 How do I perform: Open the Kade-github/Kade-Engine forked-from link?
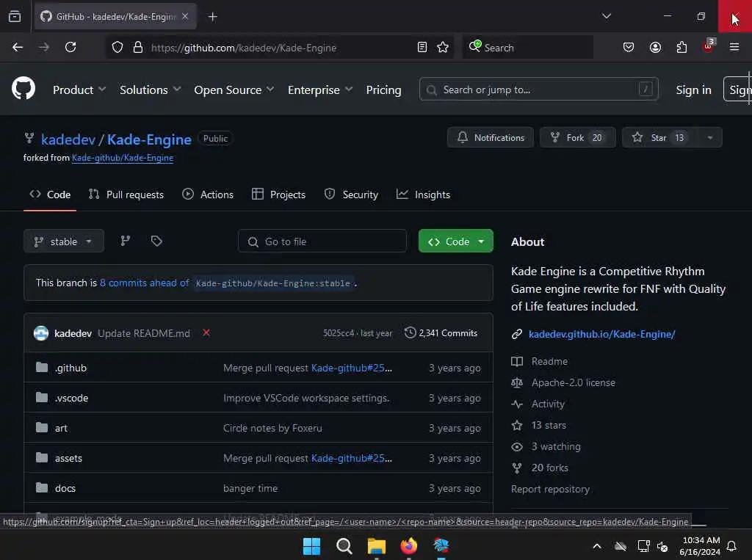(123, 158)
